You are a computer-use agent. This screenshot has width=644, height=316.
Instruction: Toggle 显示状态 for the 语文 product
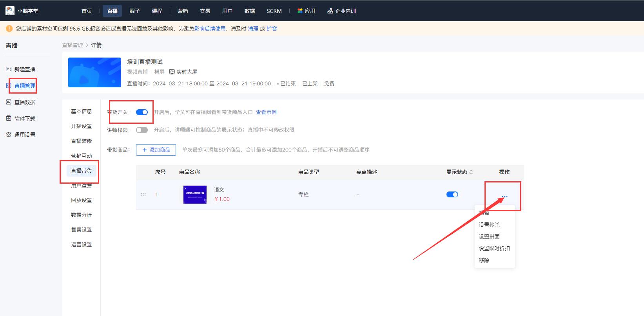452,195
